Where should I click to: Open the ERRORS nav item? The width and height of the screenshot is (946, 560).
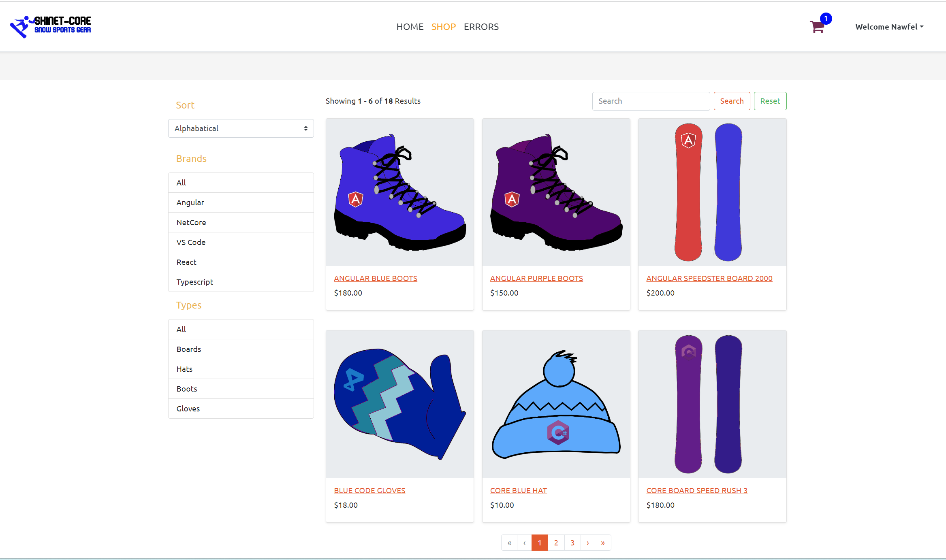(481, 27)
